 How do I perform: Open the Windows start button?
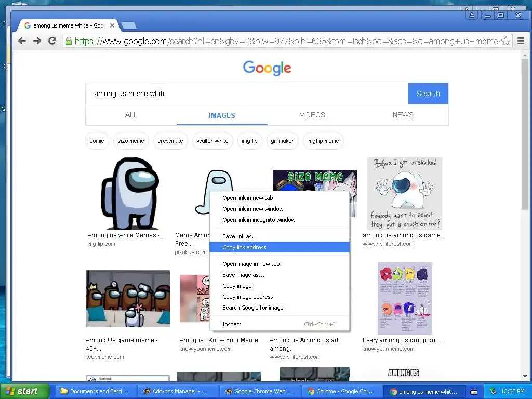24,391
